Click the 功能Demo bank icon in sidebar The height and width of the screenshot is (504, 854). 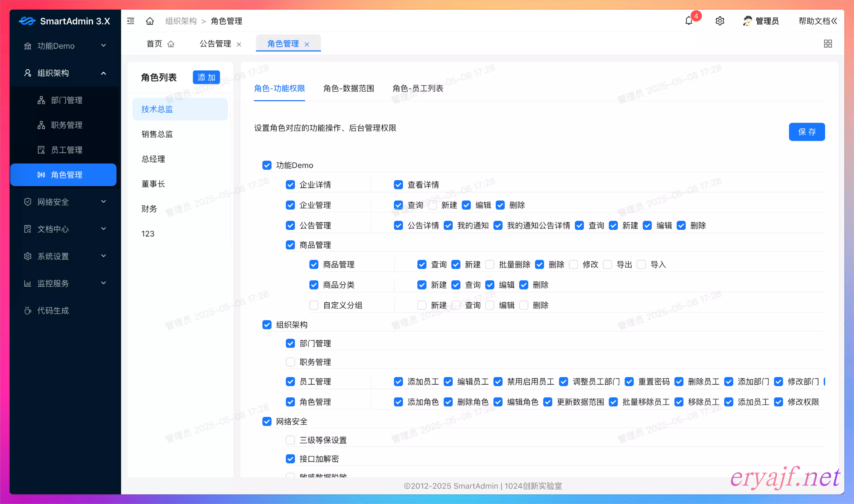[x=28, y=46]
